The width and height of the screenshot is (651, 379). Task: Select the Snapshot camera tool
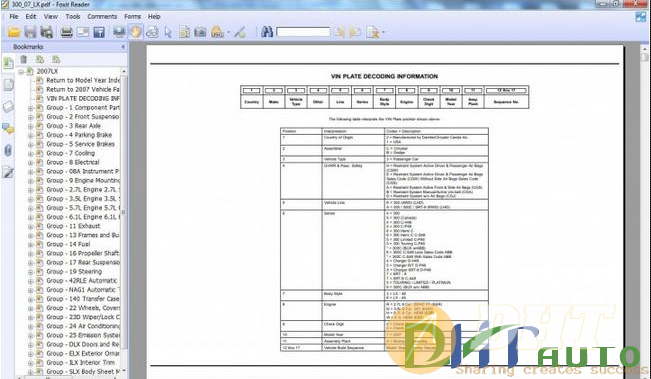pos(201,32)
